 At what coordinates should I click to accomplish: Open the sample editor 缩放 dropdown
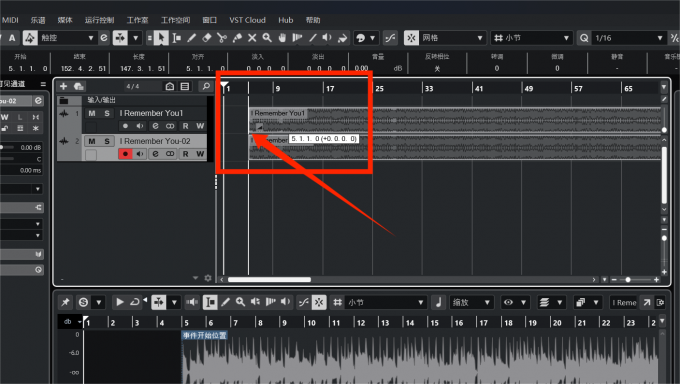tap(471, 302)
